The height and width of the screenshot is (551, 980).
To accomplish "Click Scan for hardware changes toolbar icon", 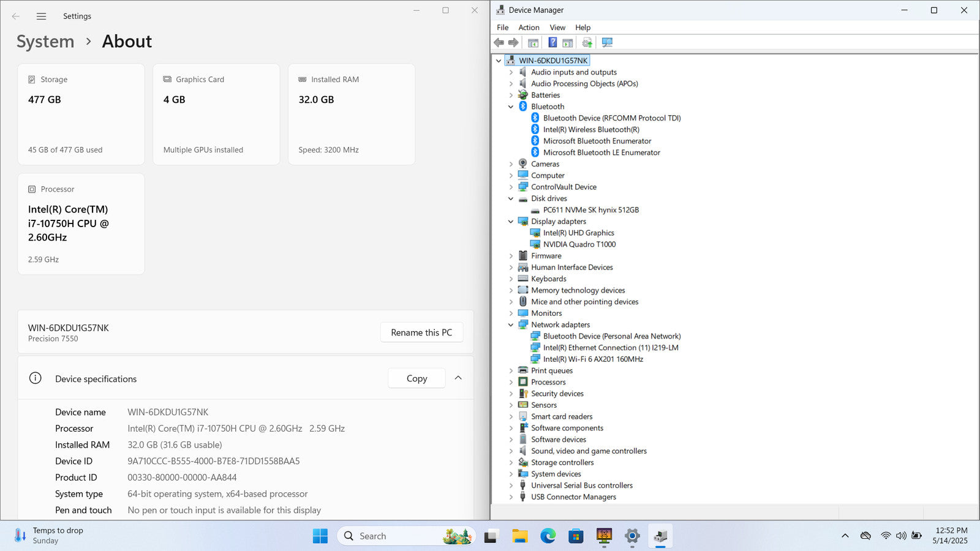I will [x=607, y=42].
